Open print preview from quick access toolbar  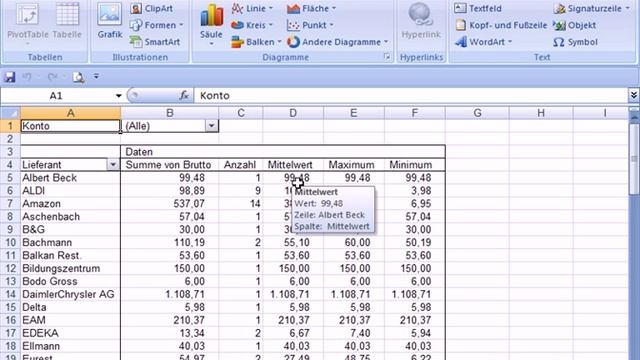pyautogui.click(x=78, y=76)
